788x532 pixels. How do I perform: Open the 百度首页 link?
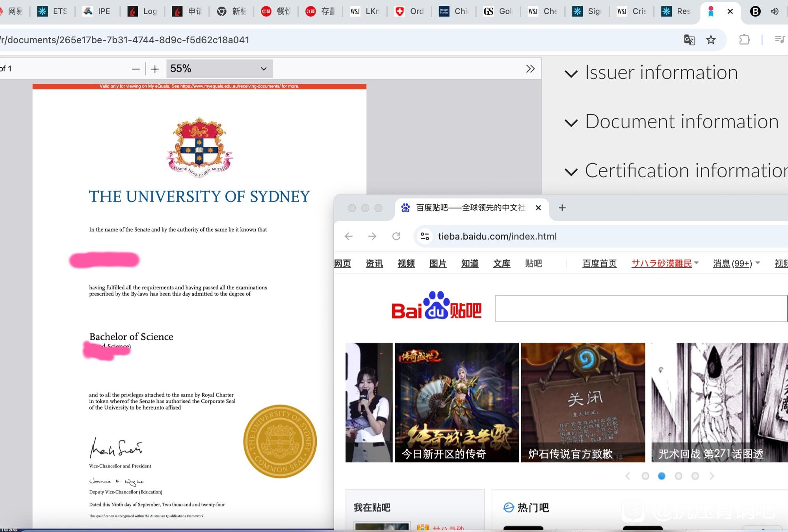pyautogui.click(x=599, y=263)
